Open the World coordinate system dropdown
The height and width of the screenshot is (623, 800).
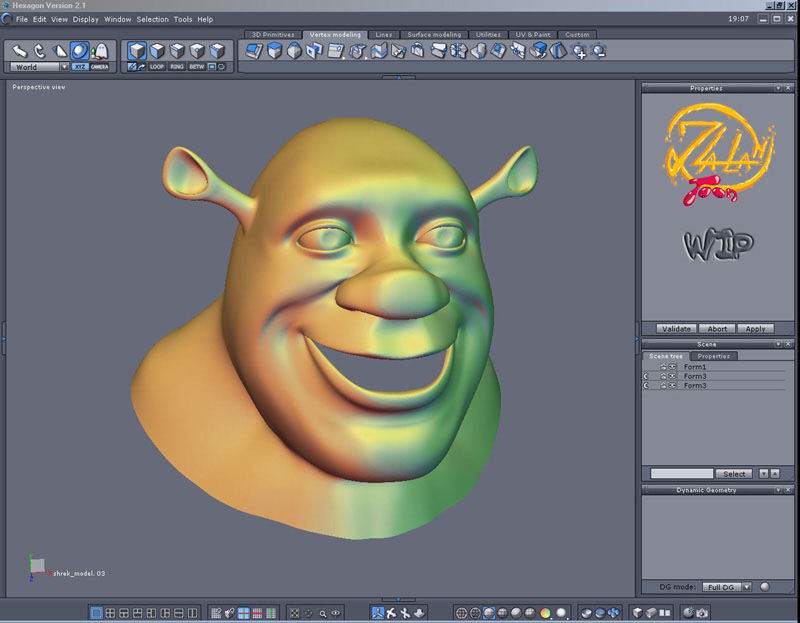(x=38, y=67)
